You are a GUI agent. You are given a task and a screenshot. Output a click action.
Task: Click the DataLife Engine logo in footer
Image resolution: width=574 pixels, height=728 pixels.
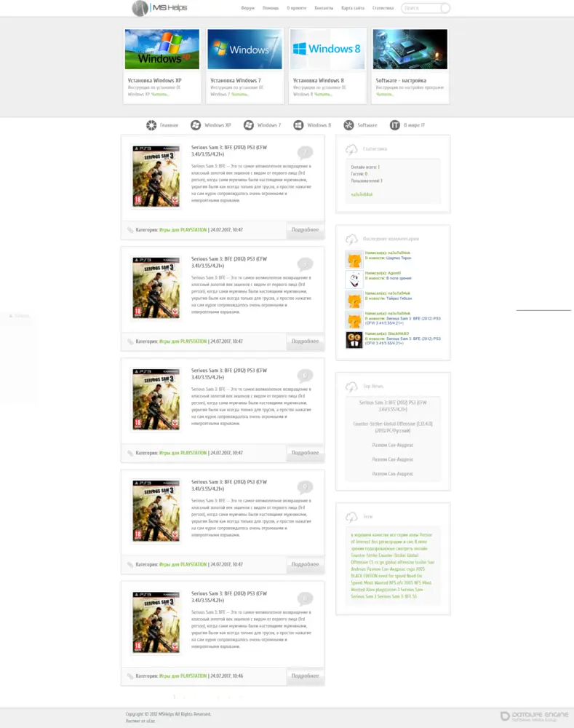535,716
